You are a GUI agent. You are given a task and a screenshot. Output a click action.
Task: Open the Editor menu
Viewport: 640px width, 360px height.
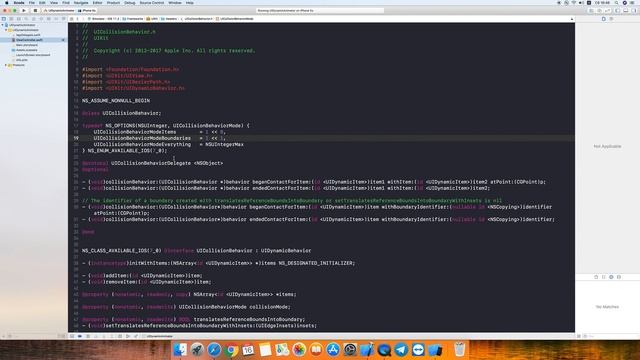(97, 3)
